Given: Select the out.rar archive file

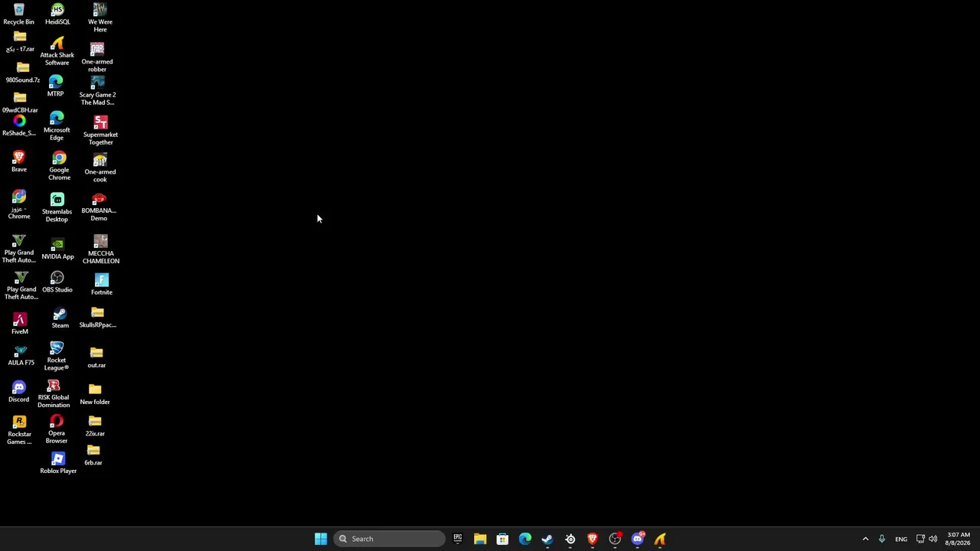Looking at the screenshot, I should click(96, 357).
